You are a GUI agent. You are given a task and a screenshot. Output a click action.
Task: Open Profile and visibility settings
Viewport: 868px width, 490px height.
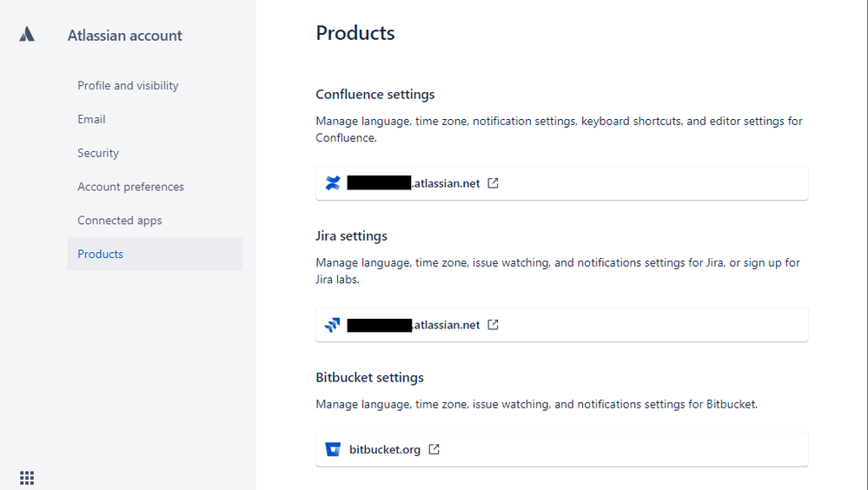[x=128, y=85]
